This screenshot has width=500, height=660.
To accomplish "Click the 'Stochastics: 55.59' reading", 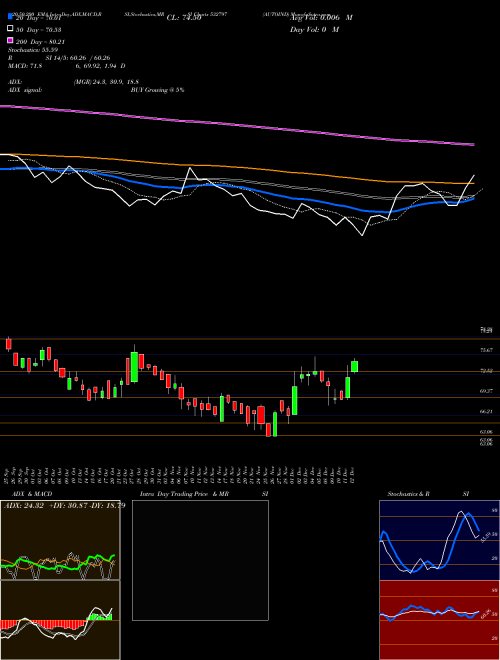I will (x=33, y=50).
